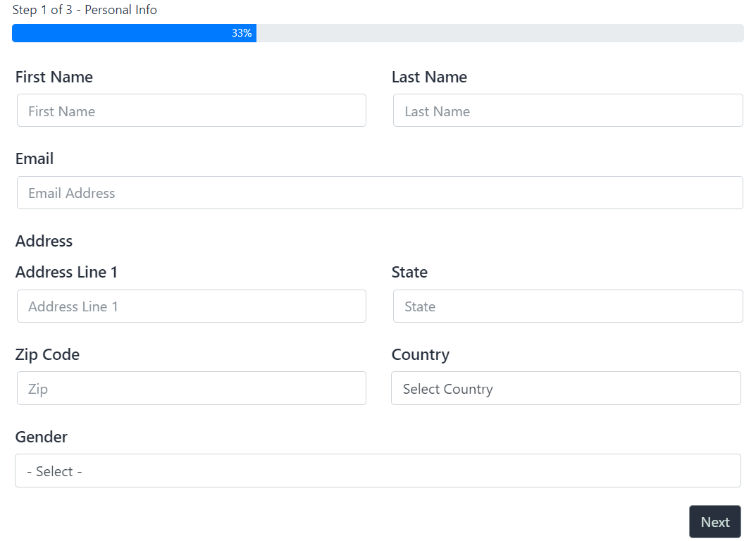Viewport: 756px width, 541px height.
Task: Select the State text box
Action: pos(567,306)
